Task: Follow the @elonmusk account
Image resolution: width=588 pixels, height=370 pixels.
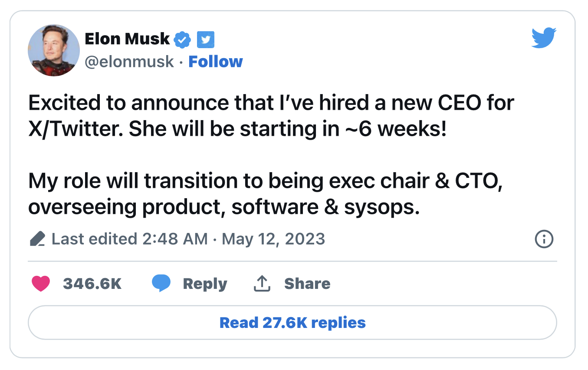Action: (216, 62)
